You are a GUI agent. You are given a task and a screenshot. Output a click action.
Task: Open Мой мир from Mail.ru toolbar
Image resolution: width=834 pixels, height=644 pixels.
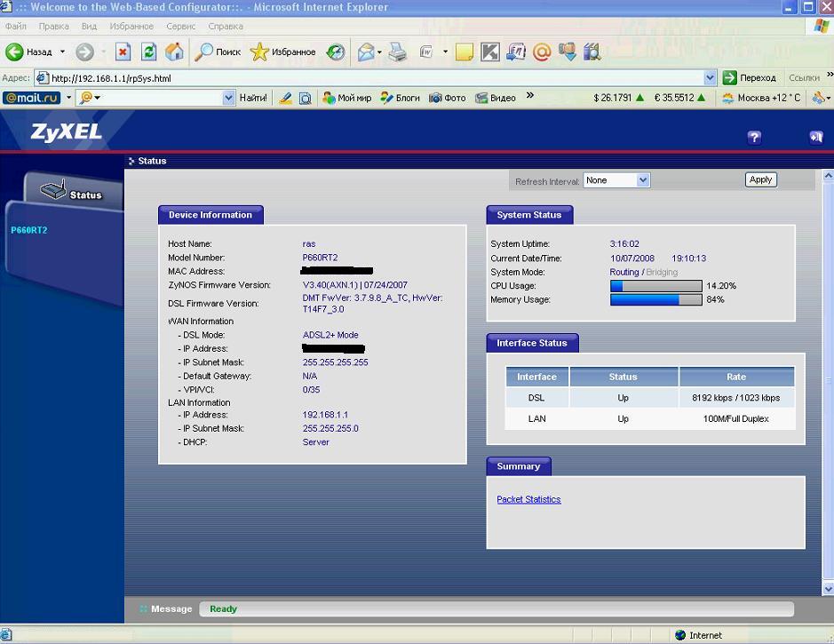[346, 98]
